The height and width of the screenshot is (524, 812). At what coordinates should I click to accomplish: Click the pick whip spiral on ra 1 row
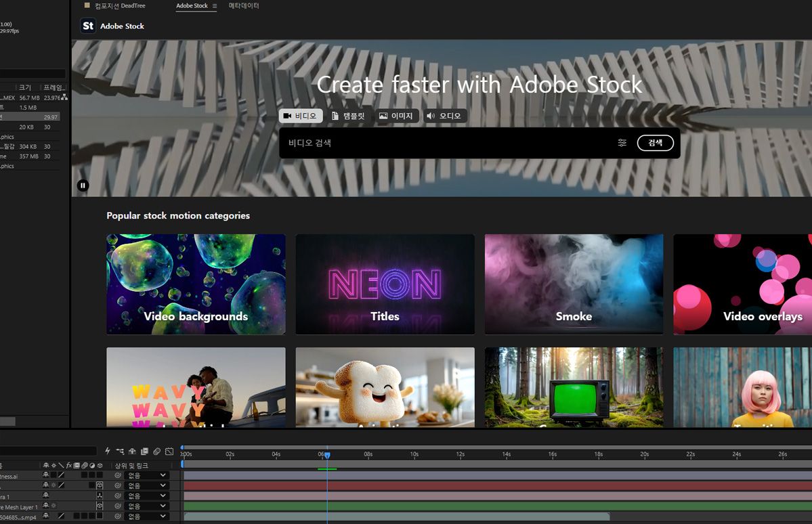118,496
